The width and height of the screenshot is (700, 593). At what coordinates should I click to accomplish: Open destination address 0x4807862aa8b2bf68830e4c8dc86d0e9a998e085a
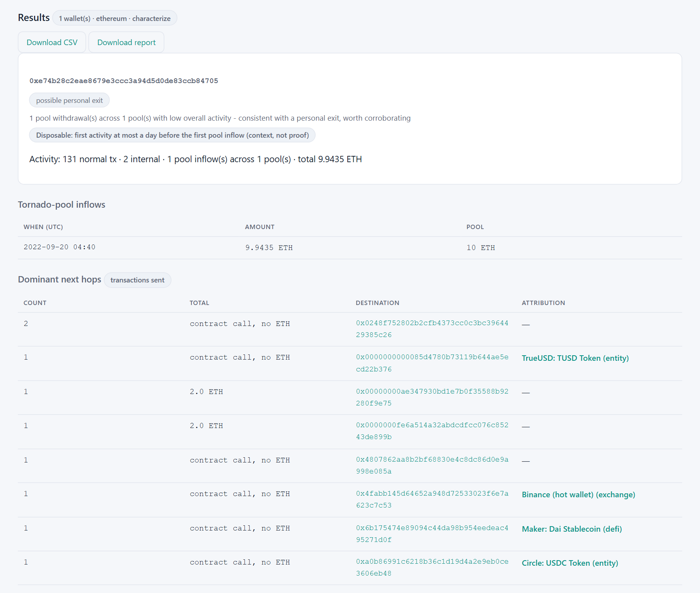432,465
